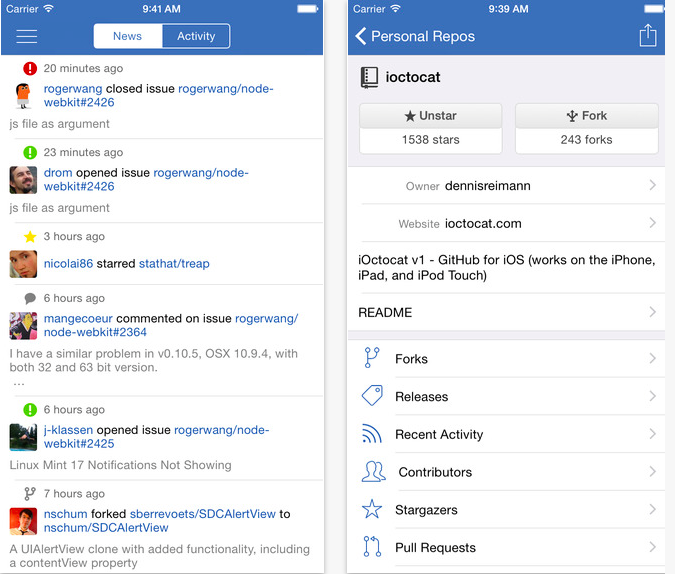This screenshot has width=675, height=574.
Task: Open the j-klassen user link
Action: click(68, 430)
